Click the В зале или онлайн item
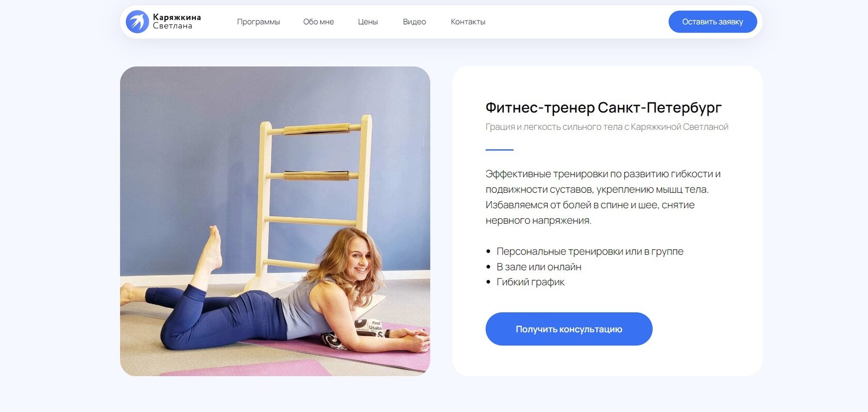The width and height of the screenshot is (868, 412). coord(539,267)
